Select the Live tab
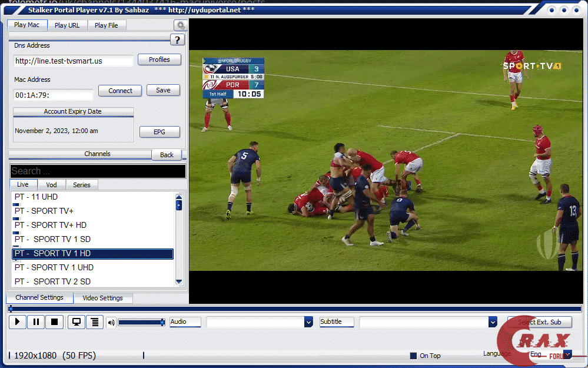Image resolution: width=588 pixels, height=368 pixels. pyautogui.click(x=23, y=184)
